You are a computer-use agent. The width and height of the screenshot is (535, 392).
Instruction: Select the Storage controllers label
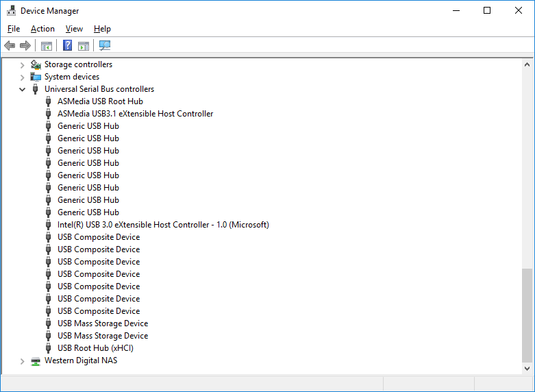point(78,64)
